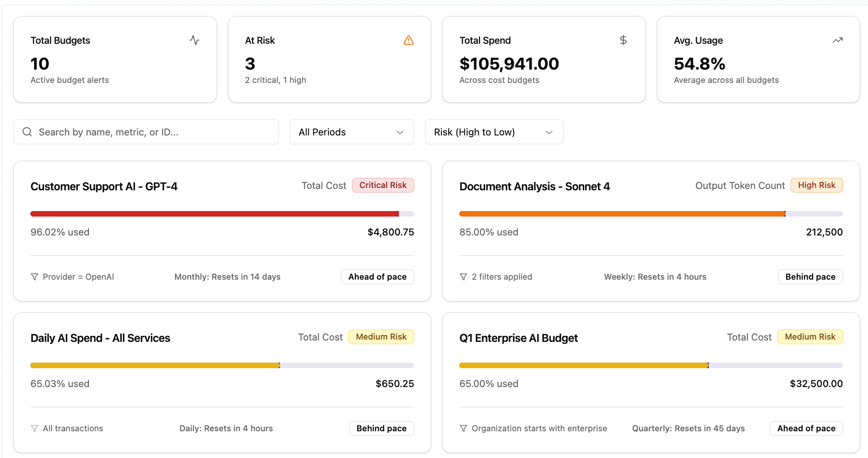The image size is (868, 458).
Task: Click the Ahead of pace button on GPT-4 budget
Action: coord(377,276)
